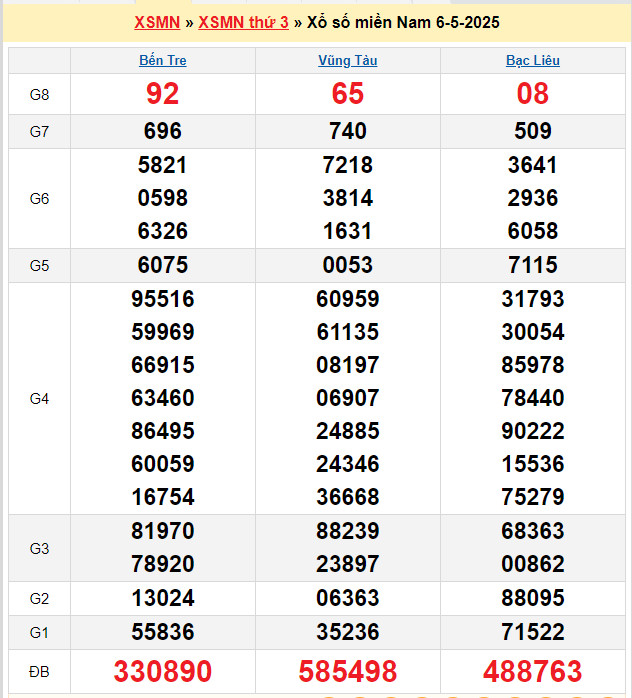Click G4 number 66915
The height and width of the screenshot is (698, 632).
163,365
